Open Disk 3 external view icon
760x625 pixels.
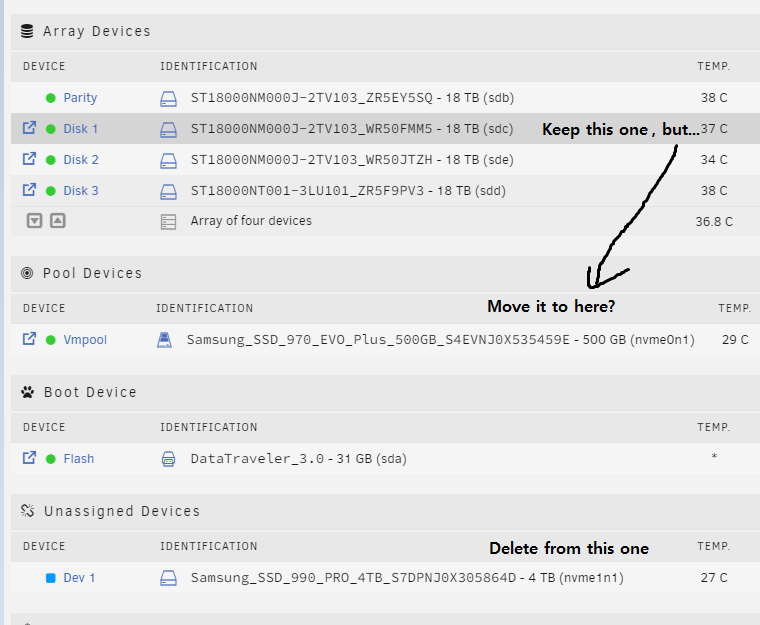[x=30, y=190]
